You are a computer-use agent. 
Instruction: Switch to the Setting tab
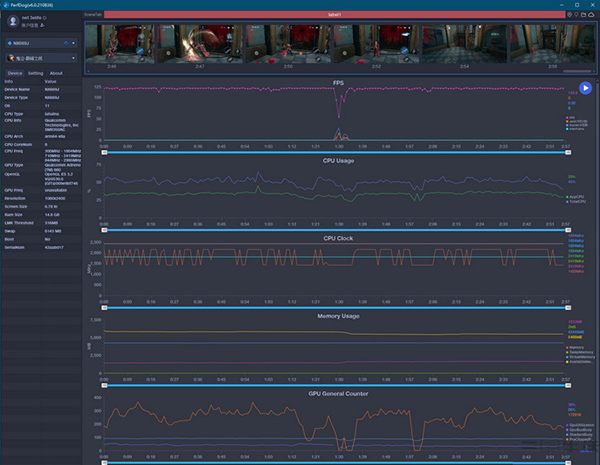[35, 73]
